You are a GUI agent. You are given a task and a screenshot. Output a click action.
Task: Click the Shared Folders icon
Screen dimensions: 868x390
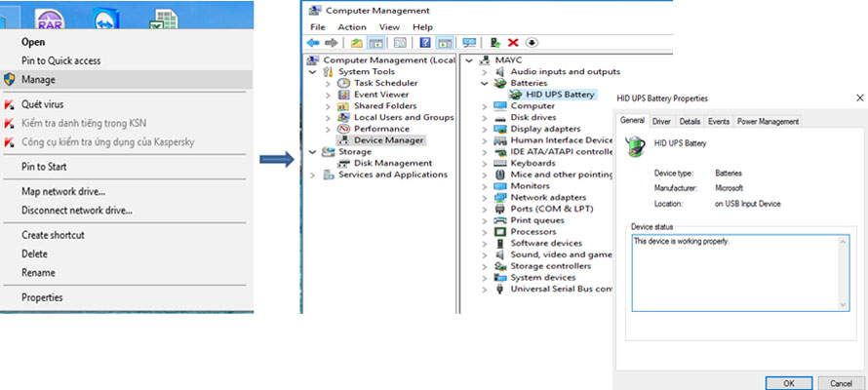click(344, 105)
